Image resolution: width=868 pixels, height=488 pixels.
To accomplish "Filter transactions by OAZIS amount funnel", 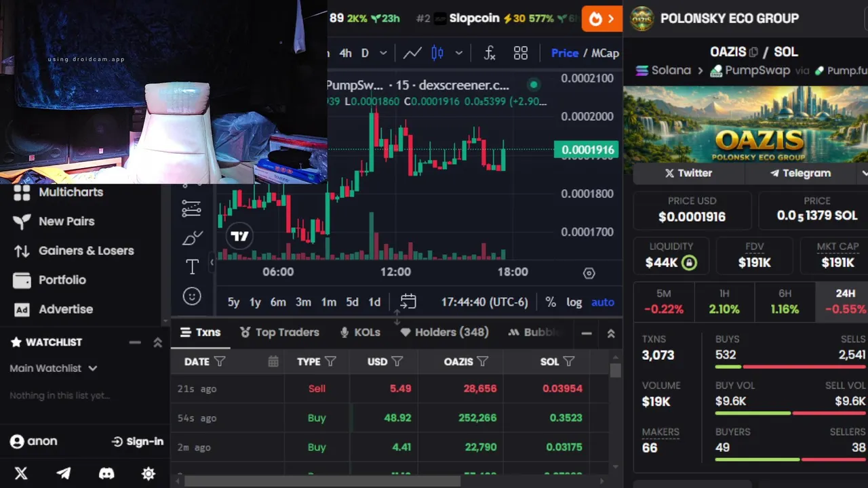I will (x=483, y=361).
